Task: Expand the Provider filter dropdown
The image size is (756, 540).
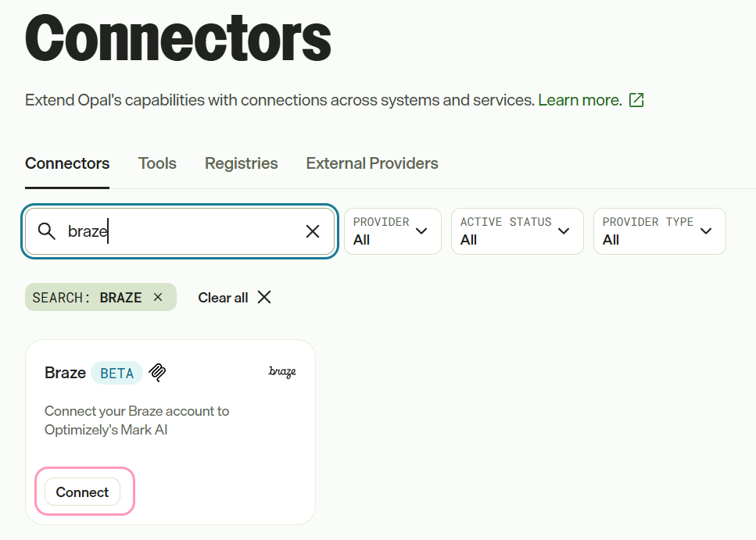Action: (392, 231)
